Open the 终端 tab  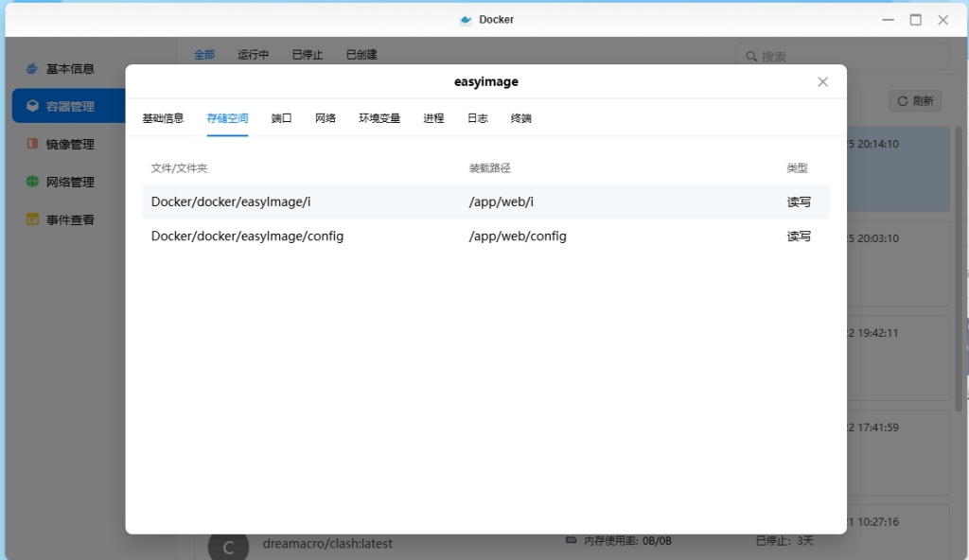[x=521, y=118]
